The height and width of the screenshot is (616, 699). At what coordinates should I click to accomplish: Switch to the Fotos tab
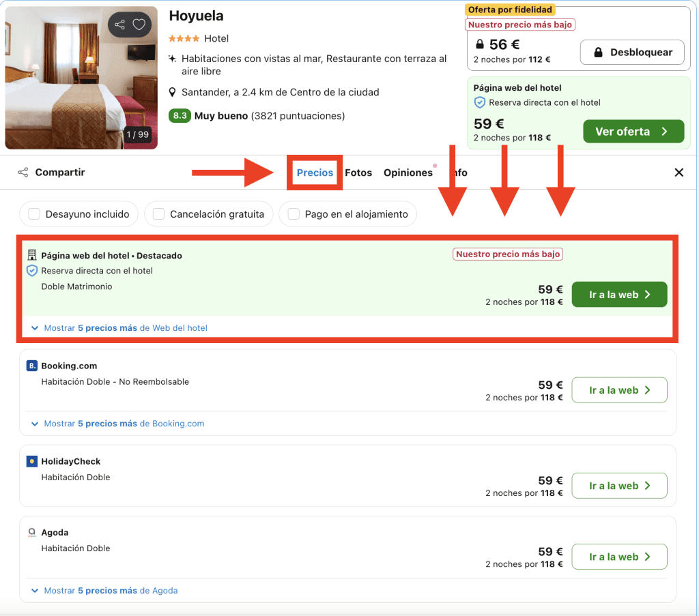(358, 173)
